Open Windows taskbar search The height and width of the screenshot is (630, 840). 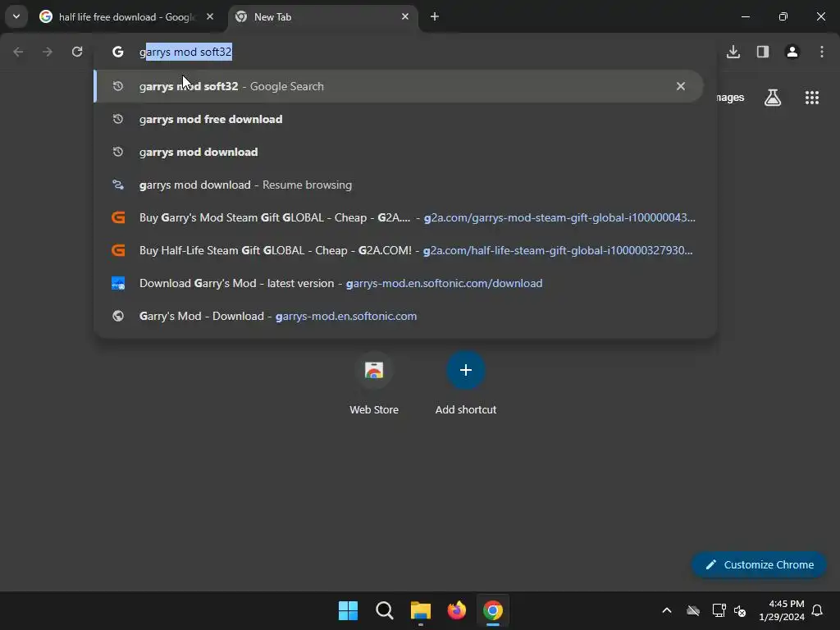[385, 610]
